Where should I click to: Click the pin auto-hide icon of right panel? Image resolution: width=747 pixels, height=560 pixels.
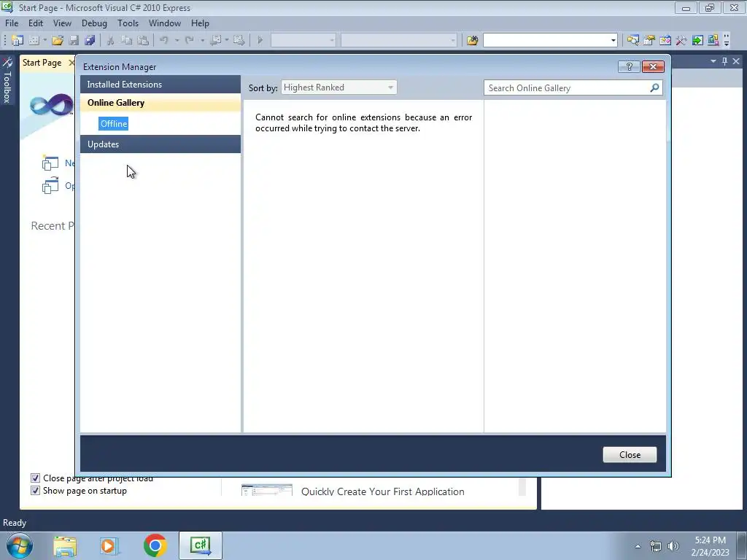pos(724,61)
